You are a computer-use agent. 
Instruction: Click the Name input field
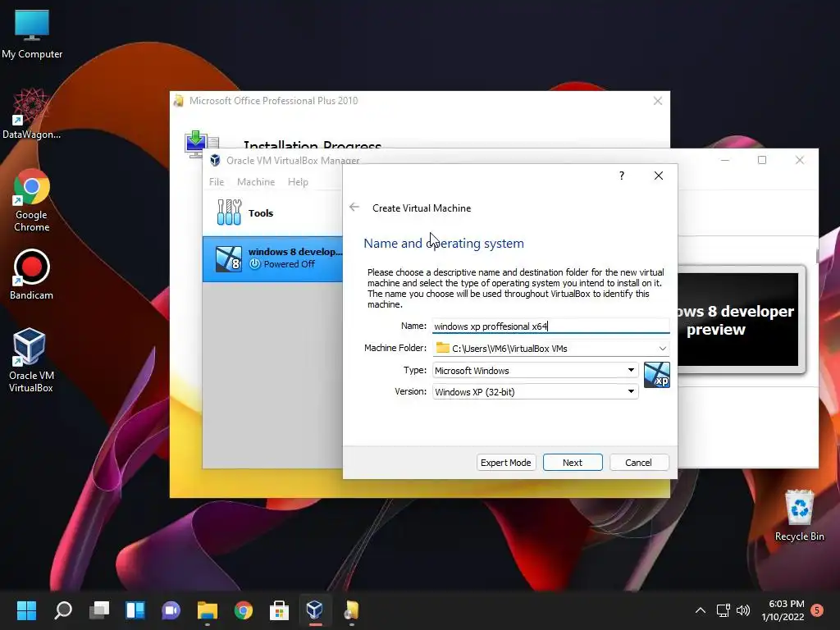point(550,326)
